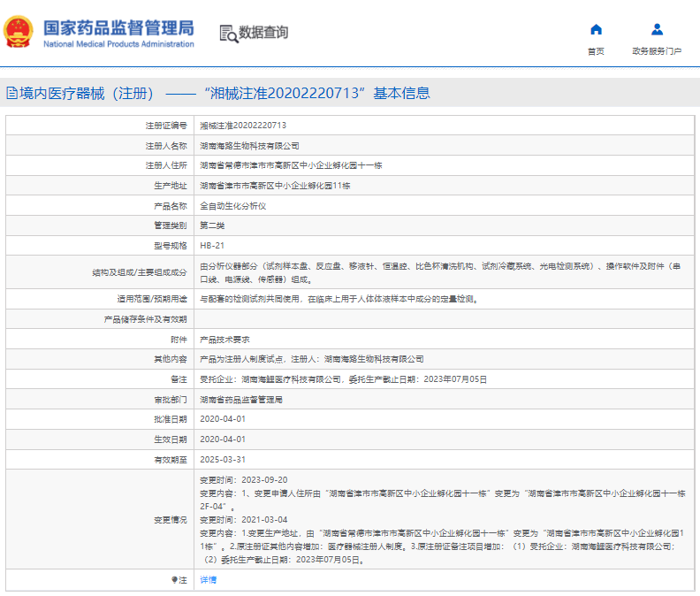Click the note bullet icon beside 注
700x596 pixels.
point(174,579)
